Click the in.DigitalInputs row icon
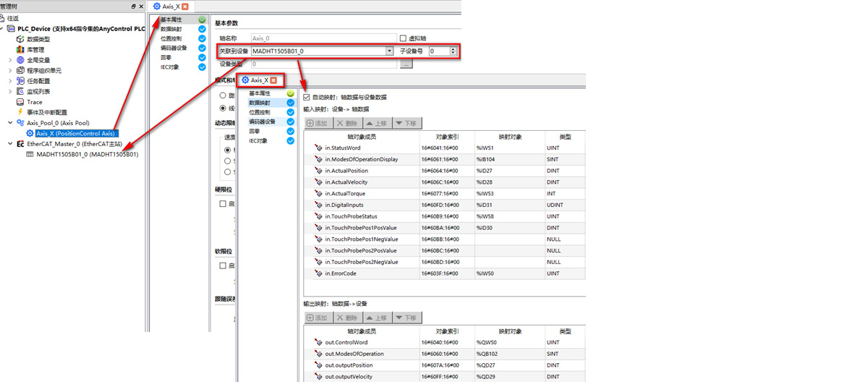 318,205
